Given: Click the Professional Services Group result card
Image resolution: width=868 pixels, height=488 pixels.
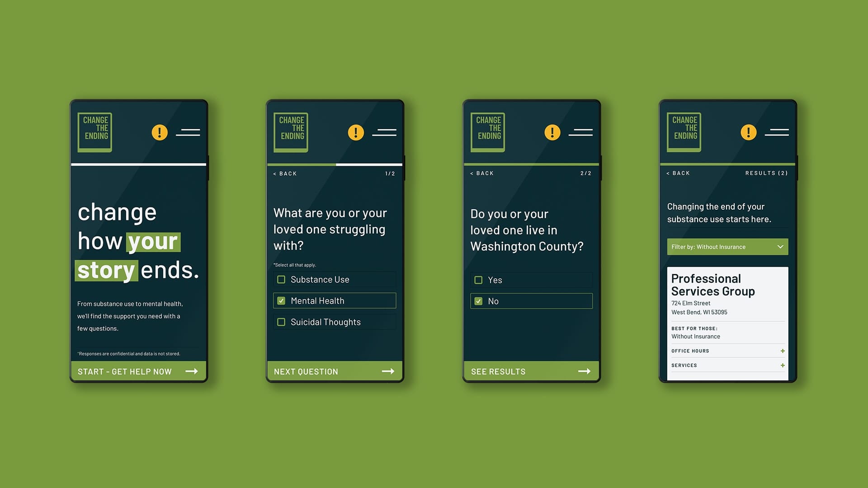Looking at the screenshot, I should [x=727, y=319].
